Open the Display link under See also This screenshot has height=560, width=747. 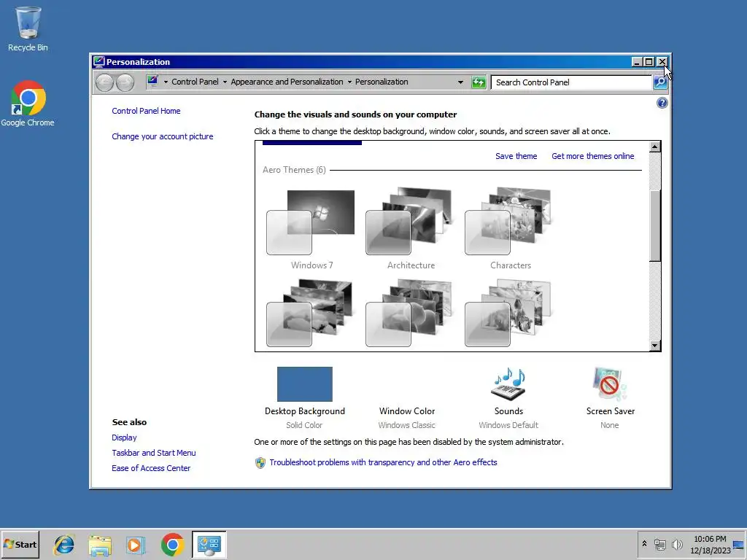pyautogui.click(x=124, y=437)
